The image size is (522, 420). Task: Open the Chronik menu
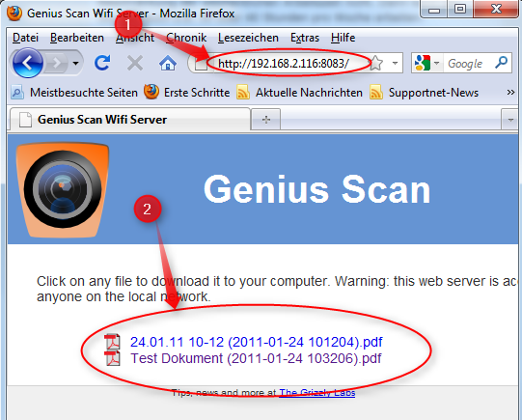[x=186, y=38]
